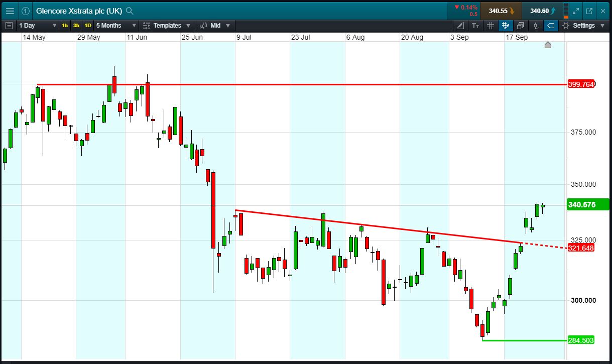Click the 14 May date label
Screen dimensions: 612x364
[34, 38]
